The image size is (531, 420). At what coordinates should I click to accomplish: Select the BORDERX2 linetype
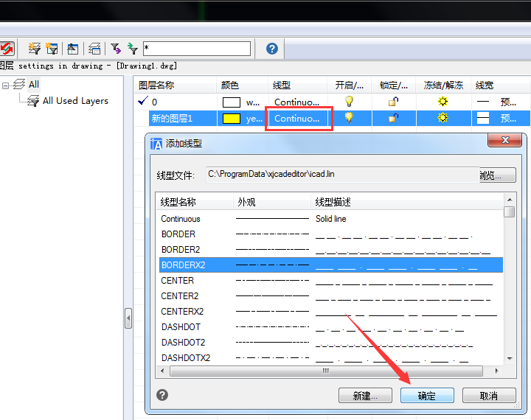(x=331, y=265)
